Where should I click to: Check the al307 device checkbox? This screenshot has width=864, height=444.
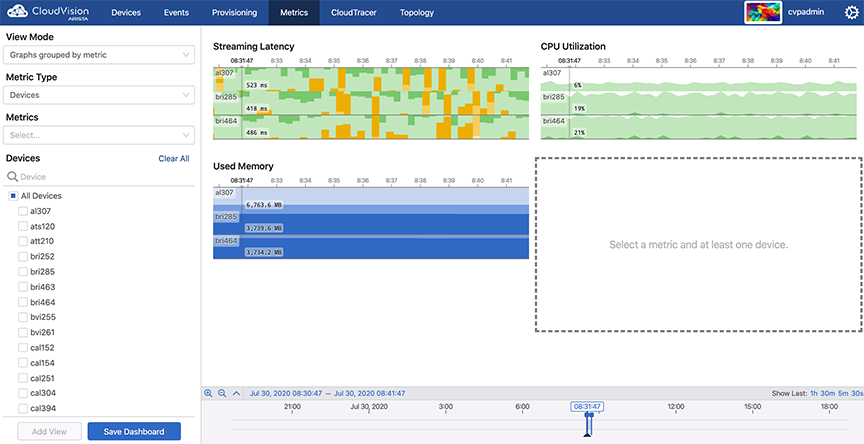[x=23, y=211]
